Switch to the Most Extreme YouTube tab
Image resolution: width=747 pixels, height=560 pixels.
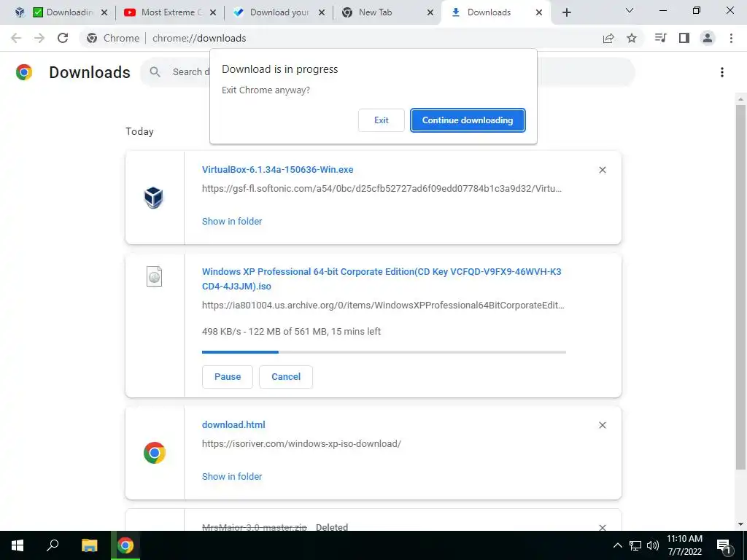pos(168,12)
